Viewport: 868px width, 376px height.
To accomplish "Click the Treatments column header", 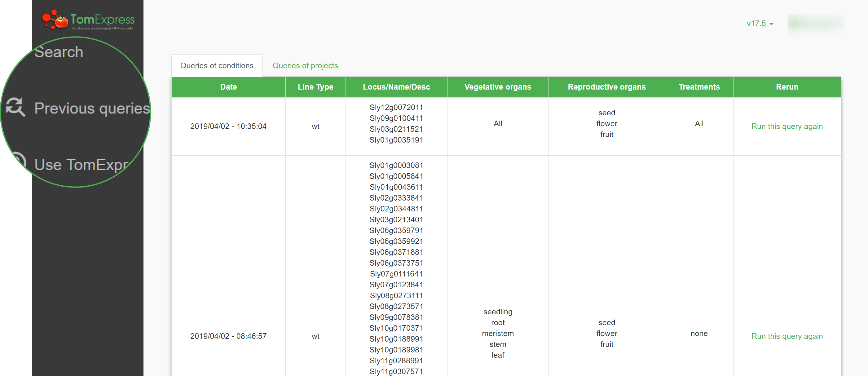I will pyautogui.click(x=699, y=86).
